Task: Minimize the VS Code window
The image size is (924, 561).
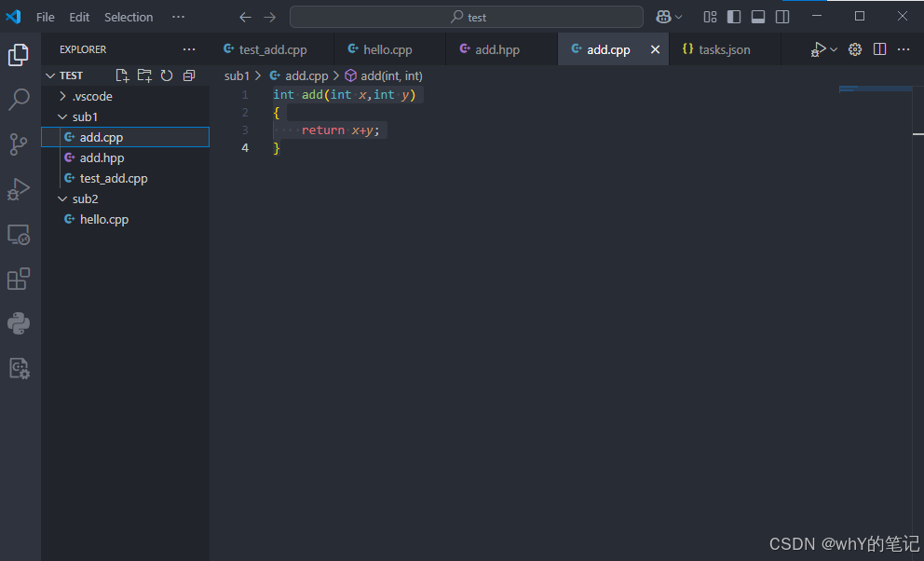Action: pyautogui.click(x=817, y=16)
